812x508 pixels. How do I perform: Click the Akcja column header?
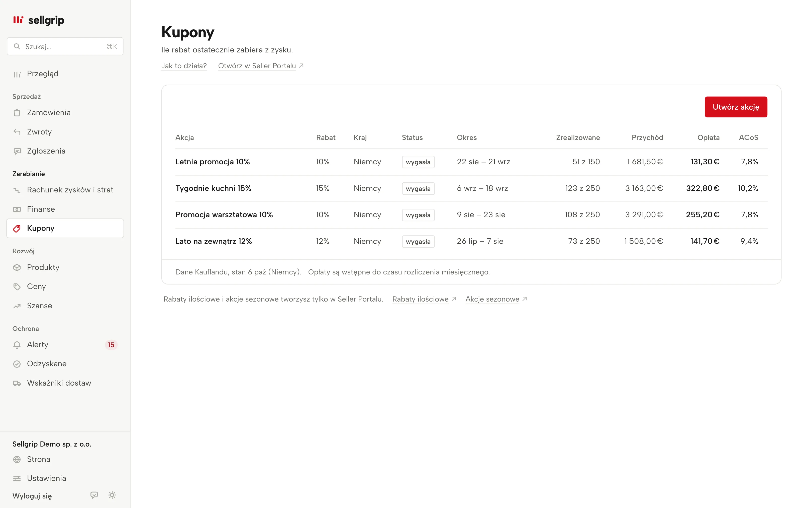tap(184, 137)
